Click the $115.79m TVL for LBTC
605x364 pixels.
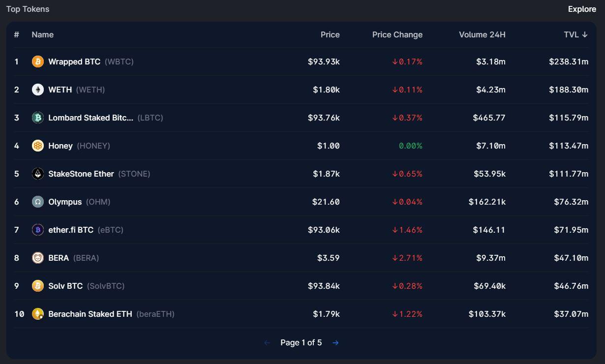(x=569, y=118)
